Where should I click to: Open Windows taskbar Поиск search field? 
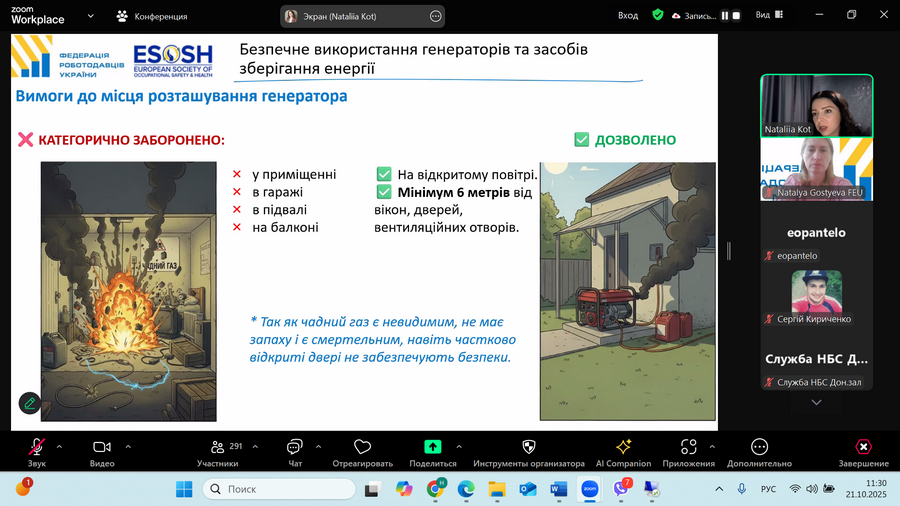[x=280, y=489]
